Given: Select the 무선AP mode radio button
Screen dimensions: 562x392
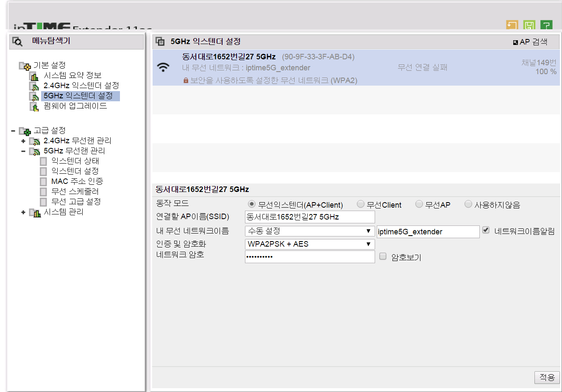Looking at the screenshot, I should pyautogui.click(x=419, y=204).
